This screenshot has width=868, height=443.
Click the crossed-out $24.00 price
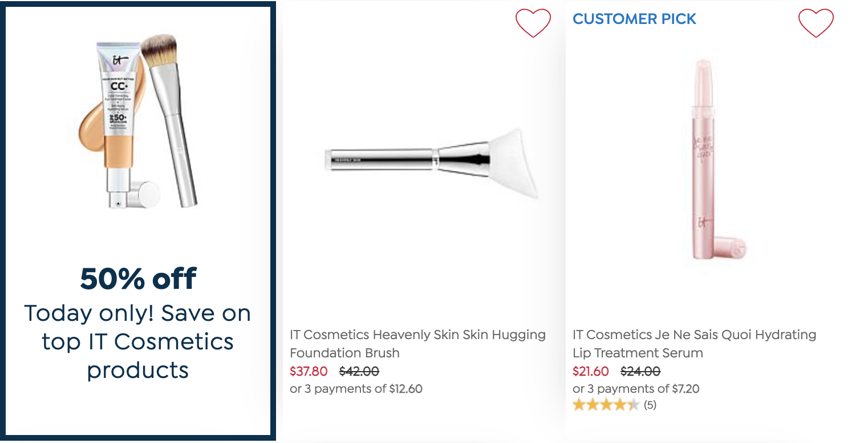click(640, 372)
